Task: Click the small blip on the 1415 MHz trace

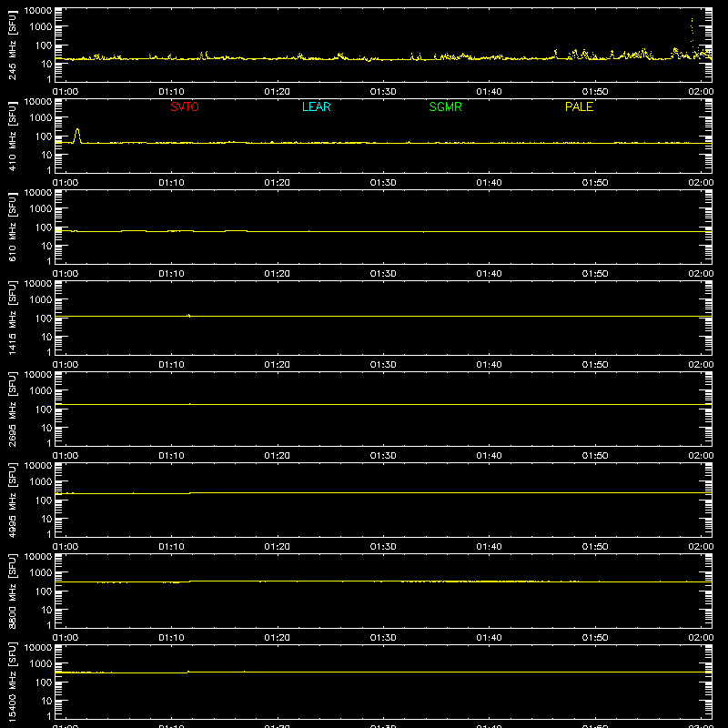Action: point(189,316)
